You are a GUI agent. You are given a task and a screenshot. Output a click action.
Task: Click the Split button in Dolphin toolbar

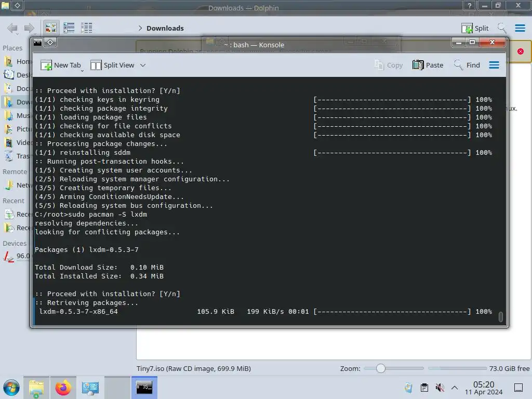click(475, 28)
